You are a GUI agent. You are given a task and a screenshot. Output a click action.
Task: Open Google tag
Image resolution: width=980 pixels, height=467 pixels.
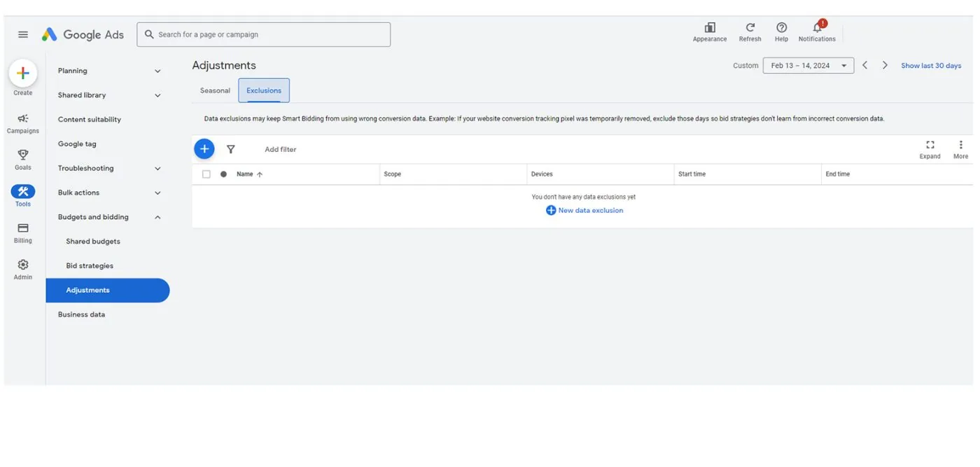77,144
